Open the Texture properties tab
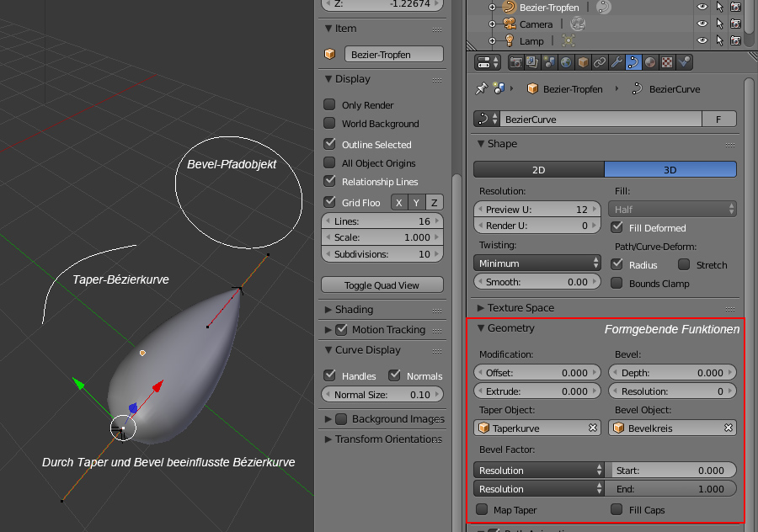 pos(667,62)
